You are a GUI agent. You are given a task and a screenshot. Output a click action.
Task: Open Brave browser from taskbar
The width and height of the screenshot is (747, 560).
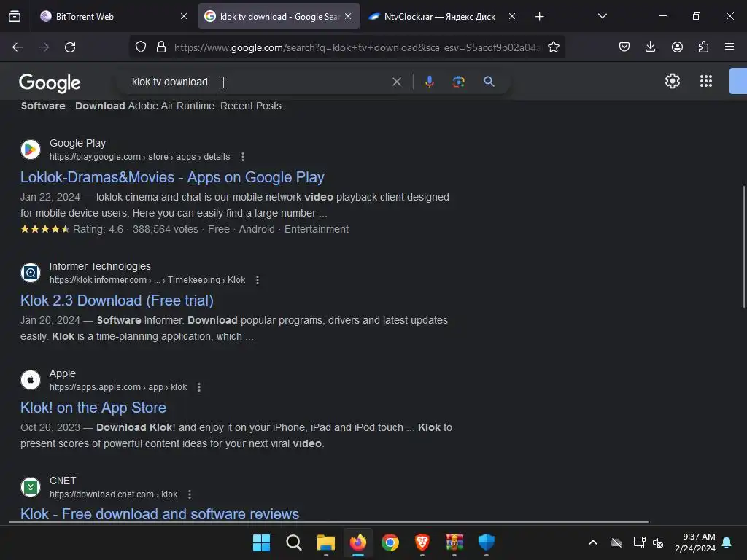[x=422, y=542]
